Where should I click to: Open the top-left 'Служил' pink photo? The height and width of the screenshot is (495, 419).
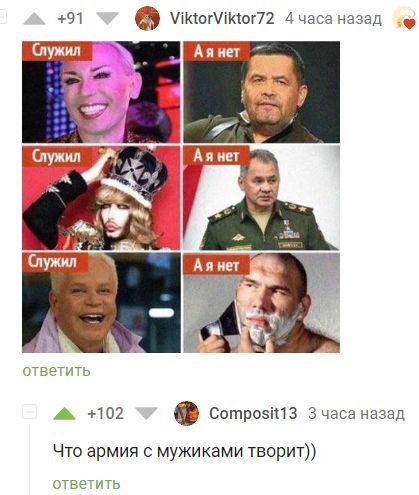[x=101, y=92]
